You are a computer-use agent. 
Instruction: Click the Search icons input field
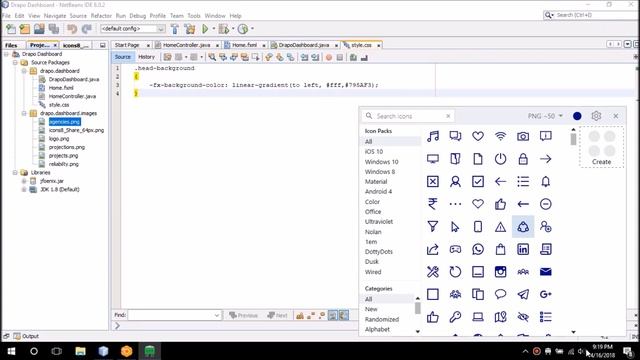click(408, 116)
